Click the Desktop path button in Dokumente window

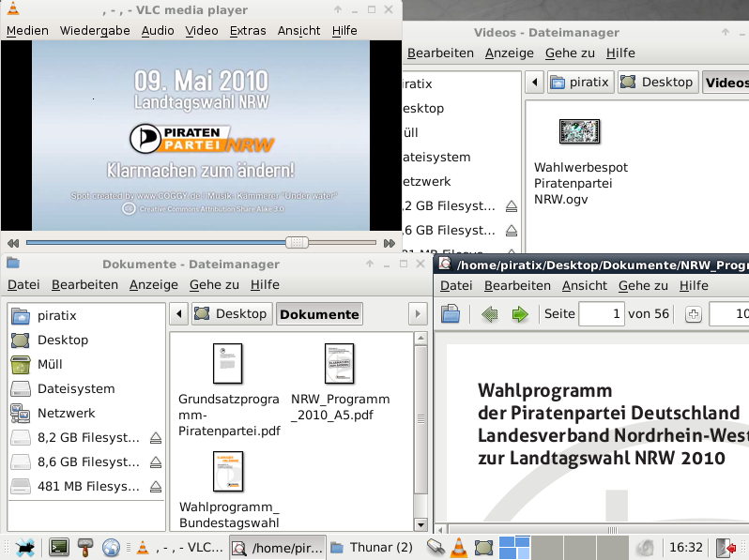(233, 314)
